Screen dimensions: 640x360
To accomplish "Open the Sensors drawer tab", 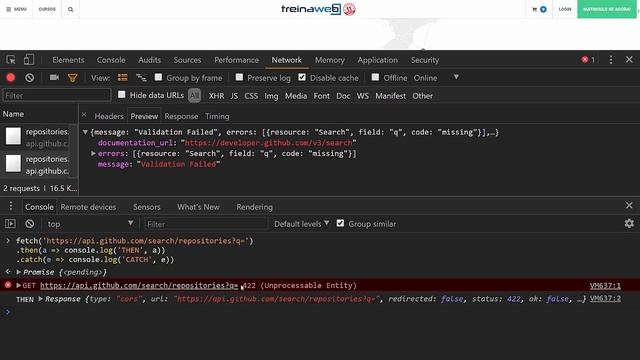I will tap(147, 207).
